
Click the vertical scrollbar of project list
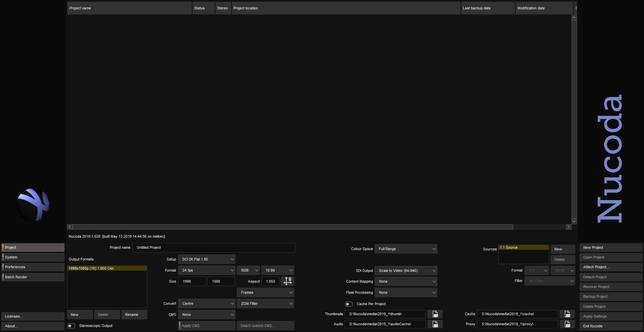[574, 119]
